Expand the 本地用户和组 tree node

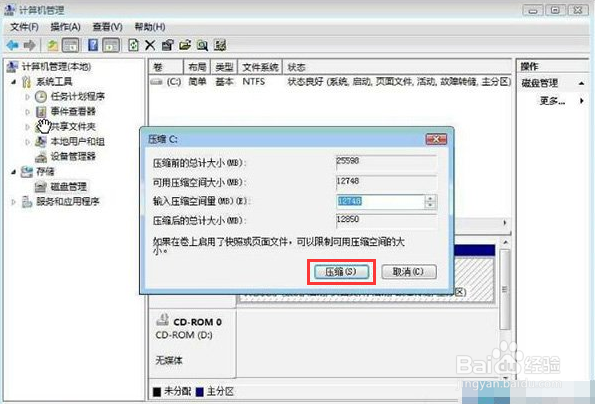[x=27, y=142]
